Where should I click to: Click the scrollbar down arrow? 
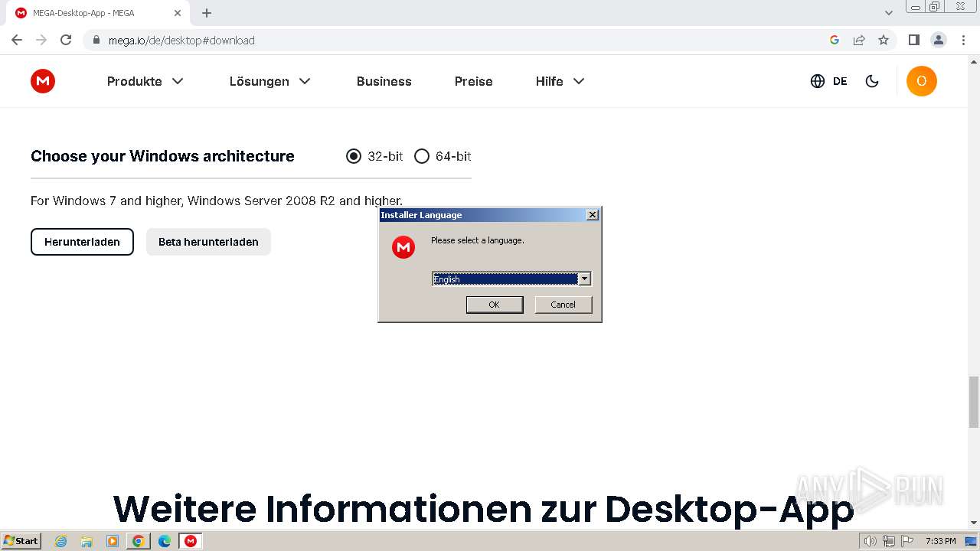coord(974,523)
